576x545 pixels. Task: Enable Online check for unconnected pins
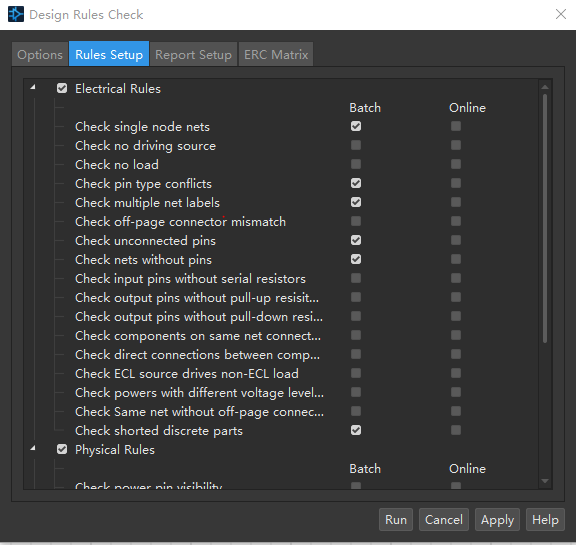456,240
